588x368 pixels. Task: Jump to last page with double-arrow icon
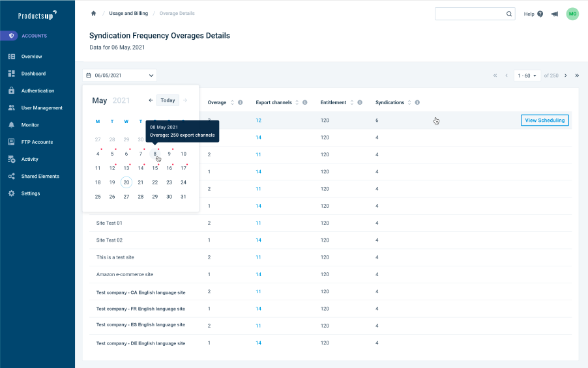(x=576, y=76)
